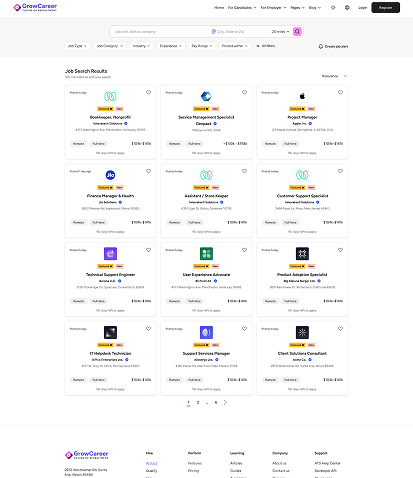Viewport: 413px width, 478px height.
Task: Open the Blog nav menu
Action: click(x=315, y=7)
